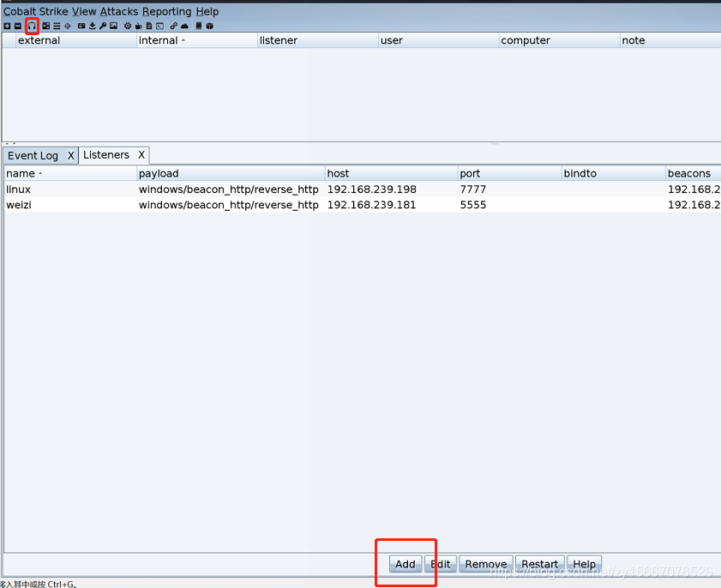Click the coffee cup Java applet icon
The image size is (721, 588).
tap(138, 26)
